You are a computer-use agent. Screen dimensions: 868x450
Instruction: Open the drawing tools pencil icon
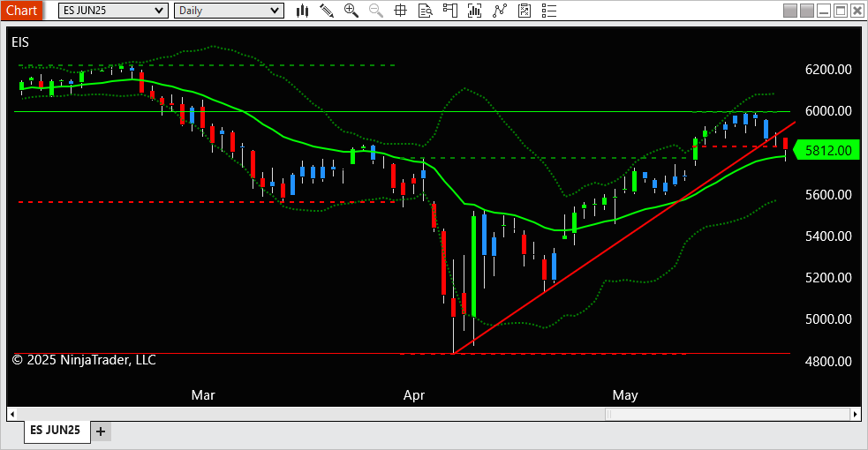pos(327,11)
